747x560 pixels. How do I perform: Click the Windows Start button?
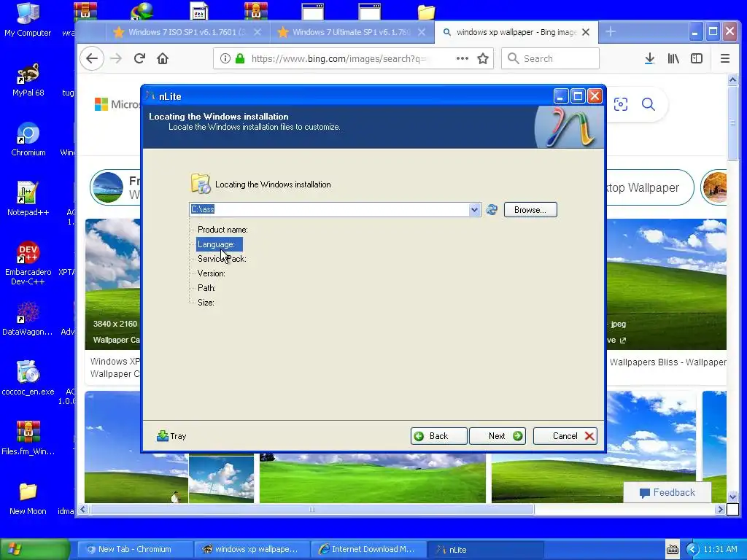(35, 549)
